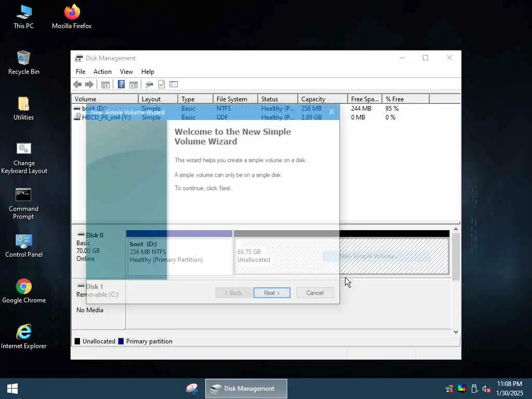Open the View menu
This screenshot has width=532, height=399.
click(126, 72)
